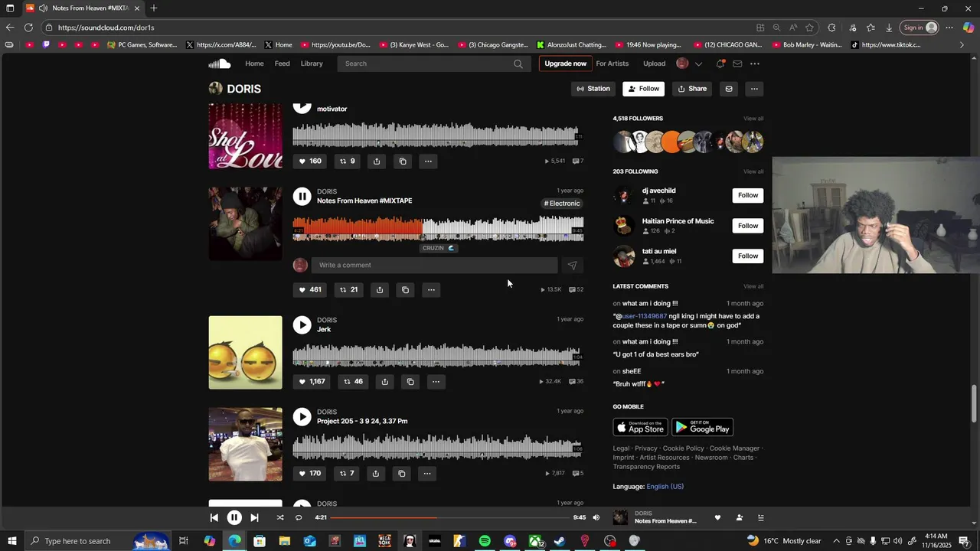Open For Artists menu item
The width and height of the screenshot is (980, 551).
612,64
